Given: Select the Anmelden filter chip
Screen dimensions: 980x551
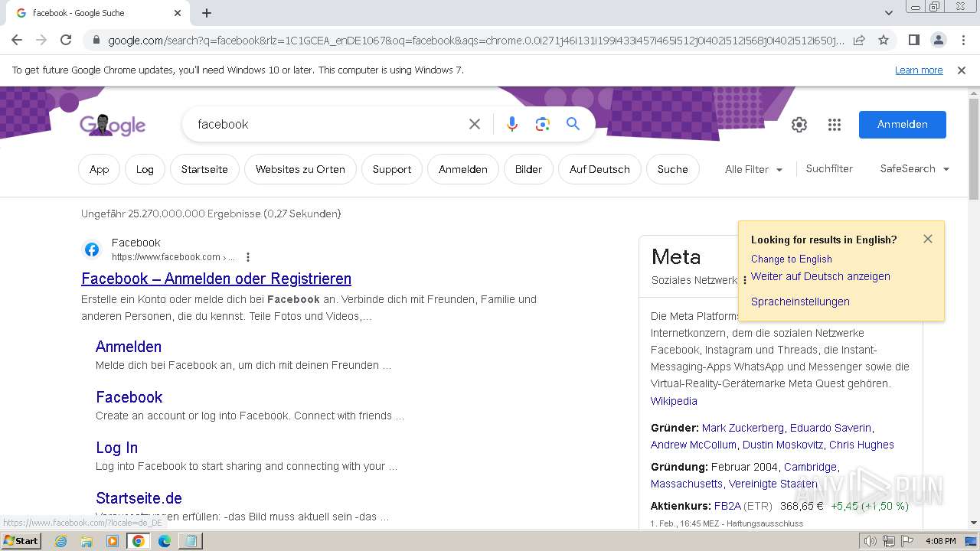Looking at the screenshot, I should (x=463, y=169).
